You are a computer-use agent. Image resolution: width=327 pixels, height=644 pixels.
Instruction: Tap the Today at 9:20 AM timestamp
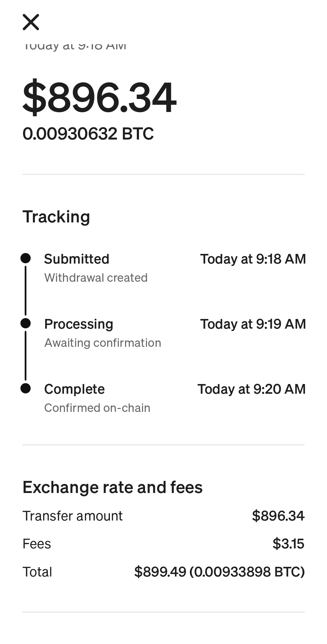point(252,389)
